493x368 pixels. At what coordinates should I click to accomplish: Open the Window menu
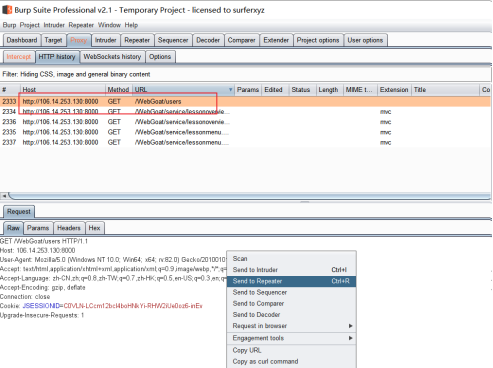point(109,25)
